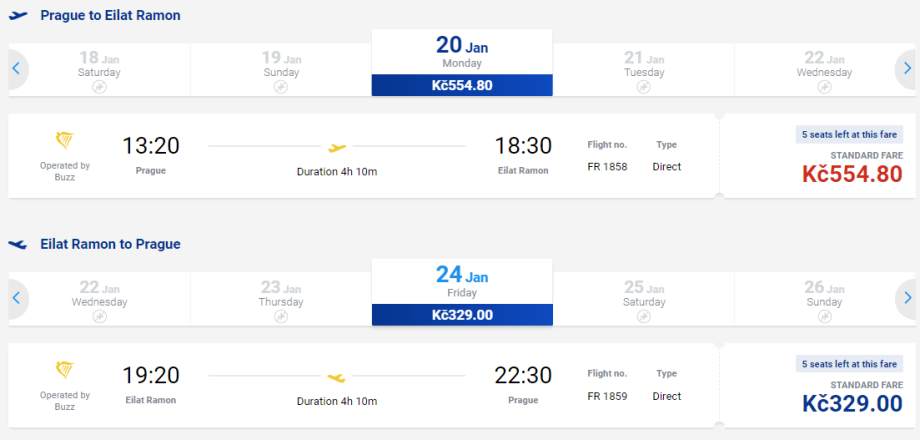Click the no-flight icon under 25 Jan Saturday
Screen dimensions: 920x440
pyautogui.click(x=643, y=316)
